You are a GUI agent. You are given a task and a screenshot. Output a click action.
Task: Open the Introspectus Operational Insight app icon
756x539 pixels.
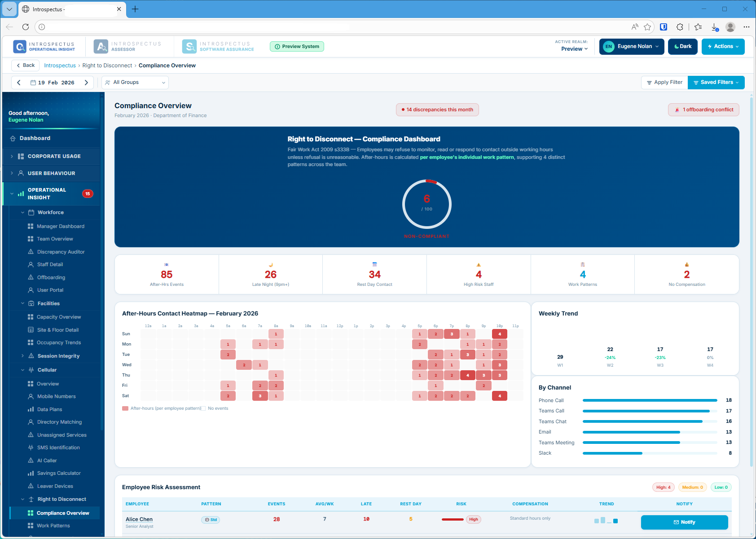19,46
